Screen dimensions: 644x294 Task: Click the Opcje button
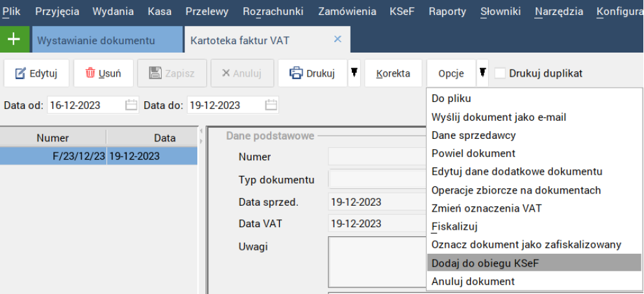click(451, 73)
